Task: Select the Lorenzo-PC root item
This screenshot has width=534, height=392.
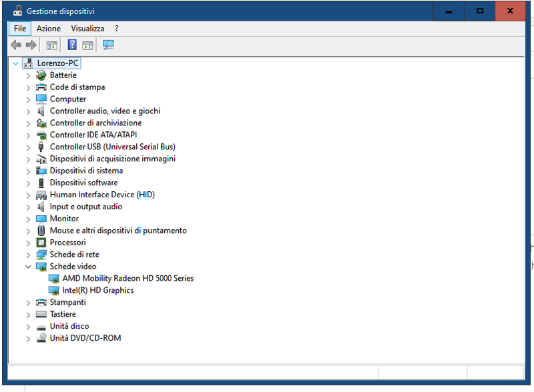Action: pos(57,63)
